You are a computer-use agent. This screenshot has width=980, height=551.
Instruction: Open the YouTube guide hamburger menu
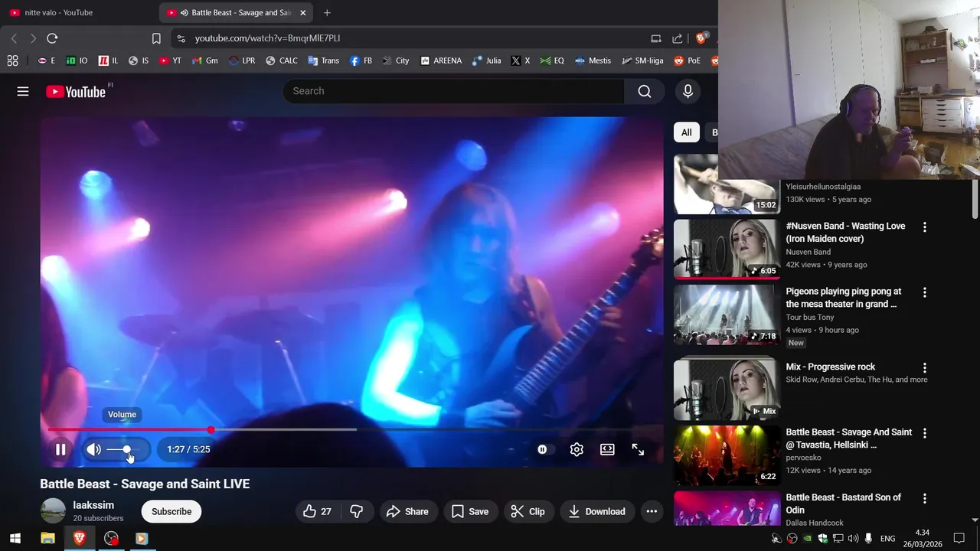point(23,91)
